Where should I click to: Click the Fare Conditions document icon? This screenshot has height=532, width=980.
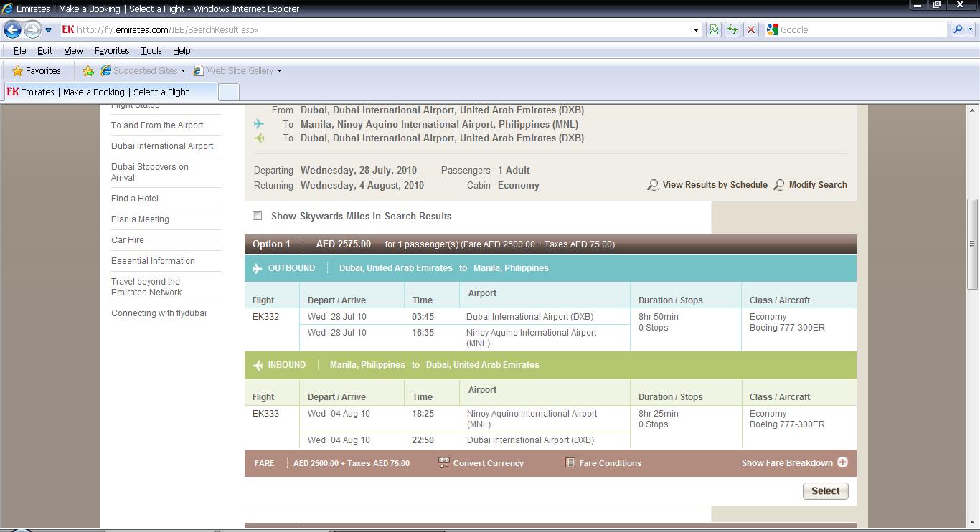click(x=570, y=463)
